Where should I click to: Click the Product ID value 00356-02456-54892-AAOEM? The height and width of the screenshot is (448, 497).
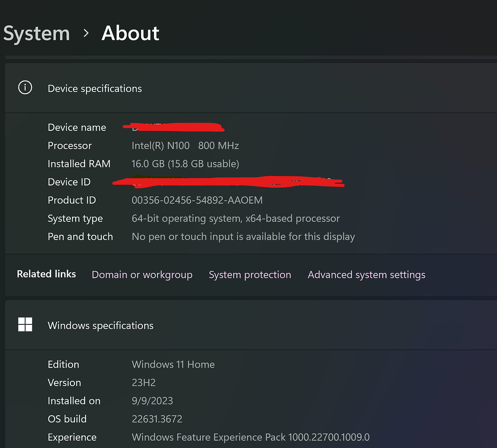(197, 200)
